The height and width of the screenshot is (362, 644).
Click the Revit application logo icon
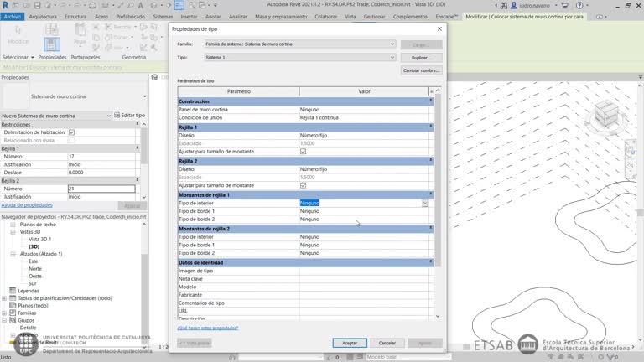[x=5, y=4]
